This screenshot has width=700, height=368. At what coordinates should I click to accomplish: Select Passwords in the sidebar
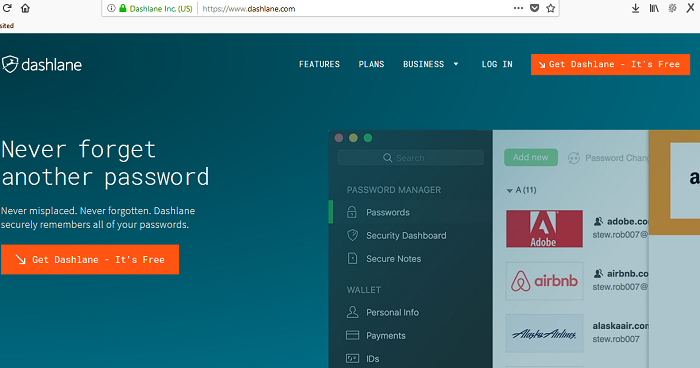388,212
